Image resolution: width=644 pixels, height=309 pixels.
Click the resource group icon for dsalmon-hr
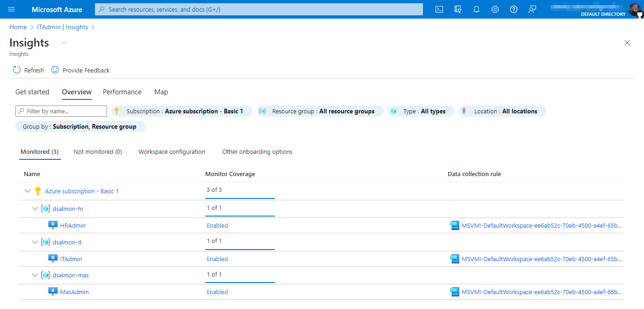46,209
